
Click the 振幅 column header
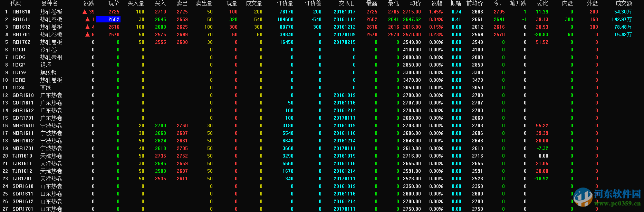pyautogui.click(x=456, y=3)
